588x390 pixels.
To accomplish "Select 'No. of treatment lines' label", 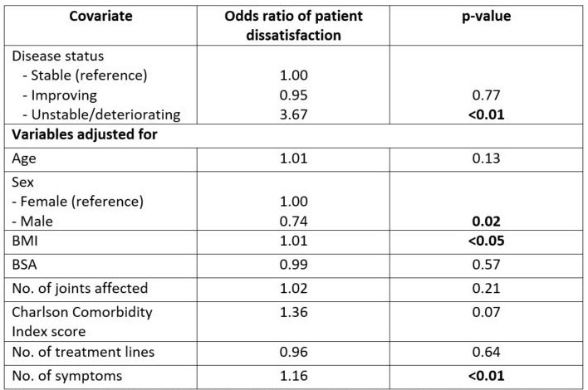I will tap(78, 351).
